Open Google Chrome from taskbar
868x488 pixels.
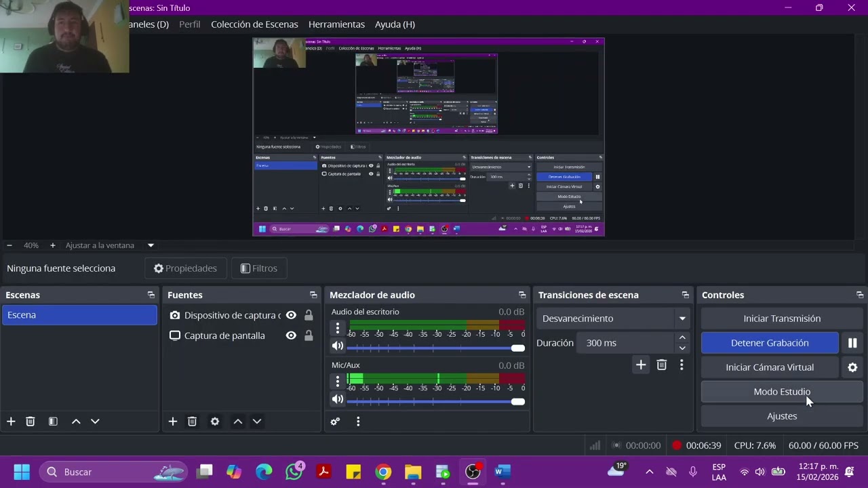pyautogui.click(x=383, y=472)
